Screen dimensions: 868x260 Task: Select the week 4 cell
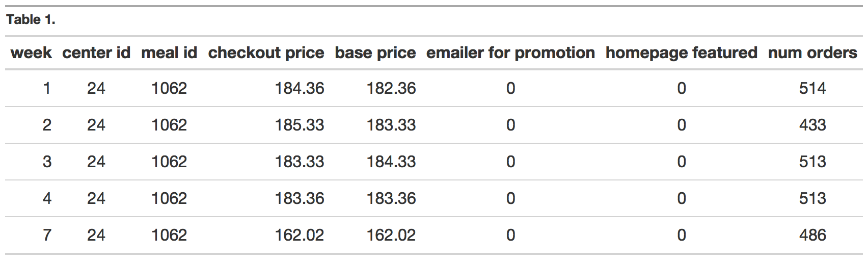(47, 199)
